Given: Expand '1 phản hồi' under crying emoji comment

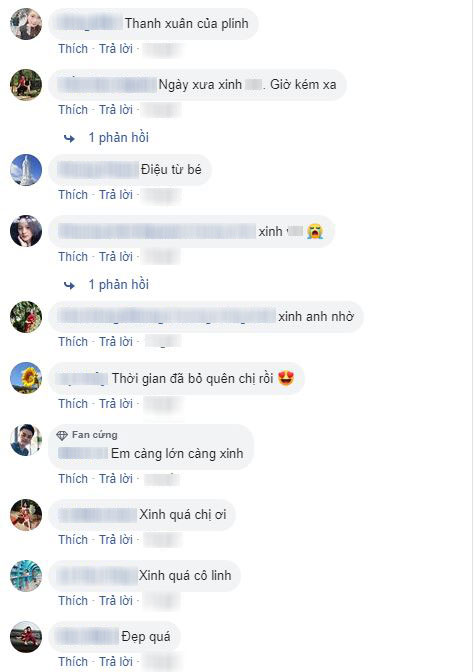Looking at the screenshot, I should pyautogui.click(x=119, y=285).
